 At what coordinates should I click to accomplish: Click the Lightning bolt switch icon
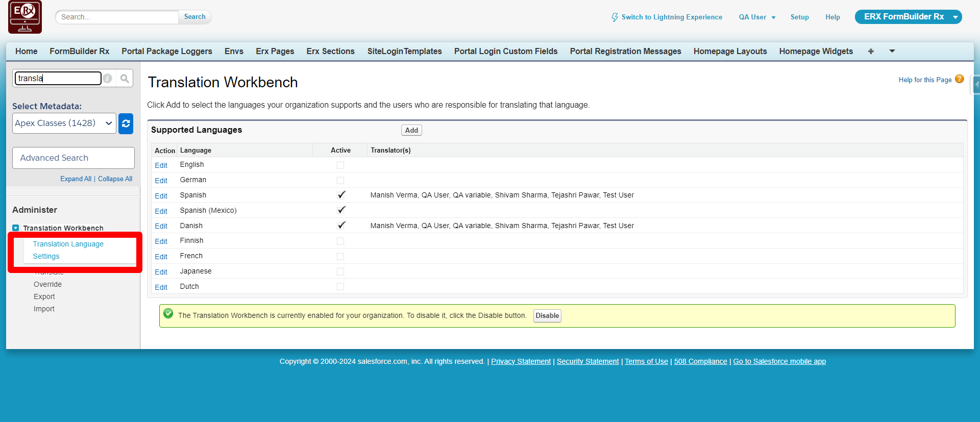615,17
